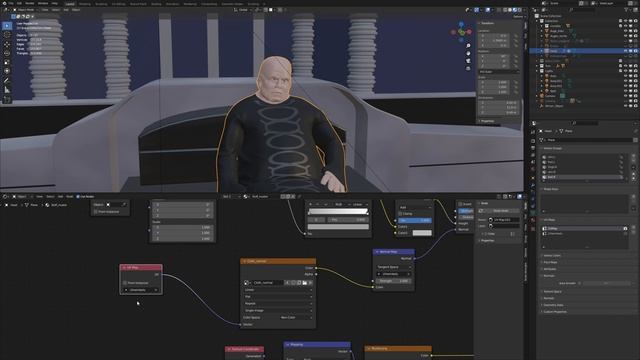Screen dimensions: 640x360
Task: Click the unlink X icon in Cloth_normal node
Action: point(310,282)
